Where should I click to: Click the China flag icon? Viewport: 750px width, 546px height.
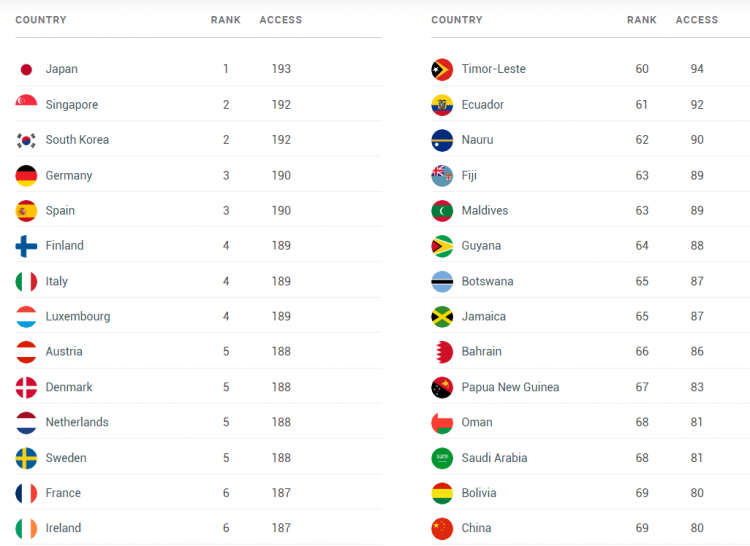442,528
